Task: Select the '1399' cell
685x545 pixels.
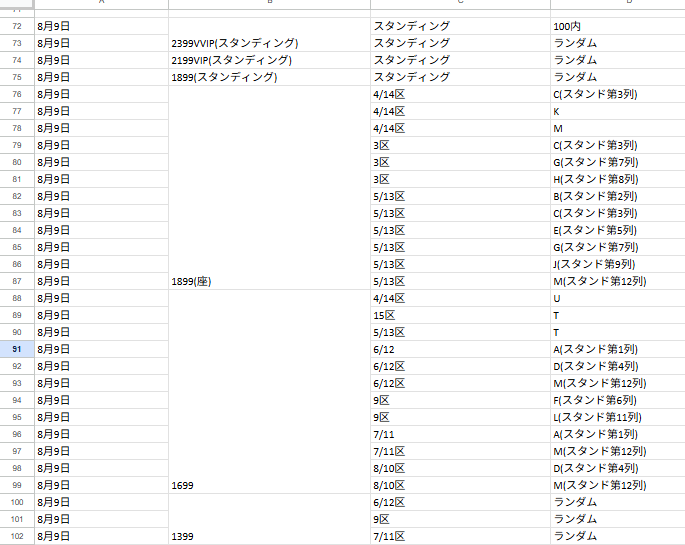Action: (269, 519)
